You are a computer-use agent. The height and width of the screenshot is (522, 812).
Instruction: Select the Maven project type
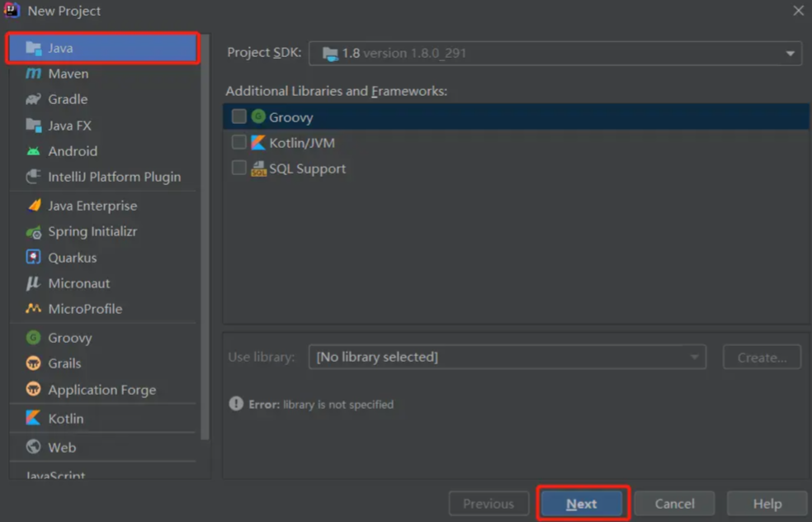102,74
